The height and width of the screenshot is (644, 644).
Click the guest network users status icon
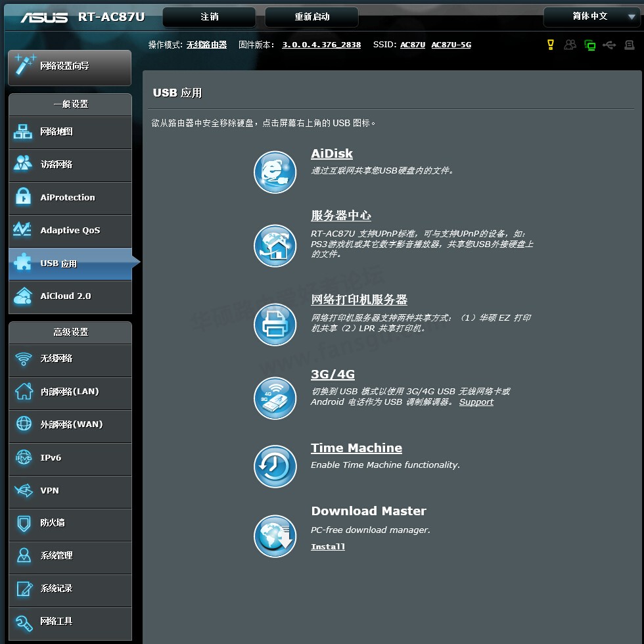pos(570,45)
